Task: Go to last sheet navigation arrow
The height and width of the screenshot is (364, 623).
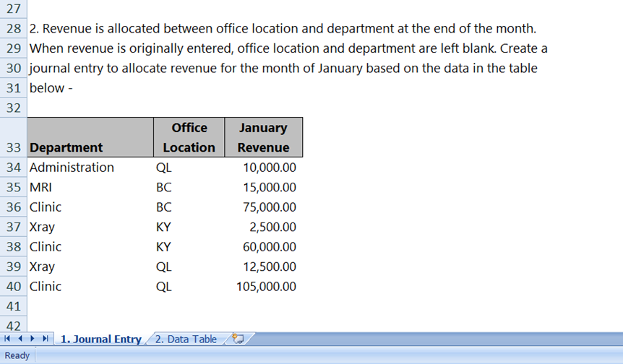Action: point(46,339)
